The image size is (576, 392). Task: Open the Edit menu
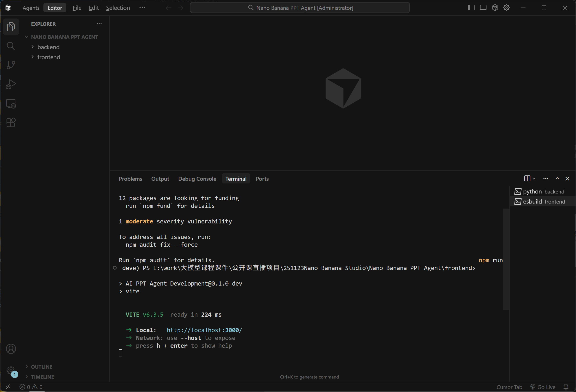pos(94,8)
